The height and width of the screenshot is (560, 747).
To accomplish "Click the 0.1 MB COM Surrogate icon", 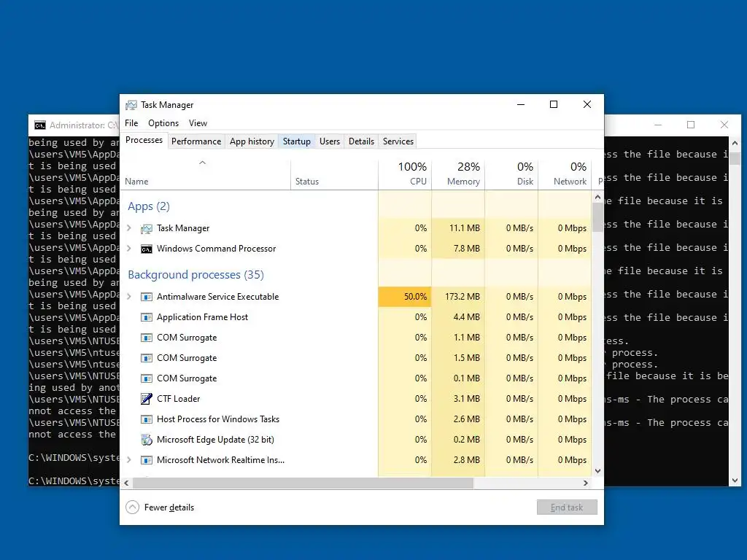I will point(146,378).
